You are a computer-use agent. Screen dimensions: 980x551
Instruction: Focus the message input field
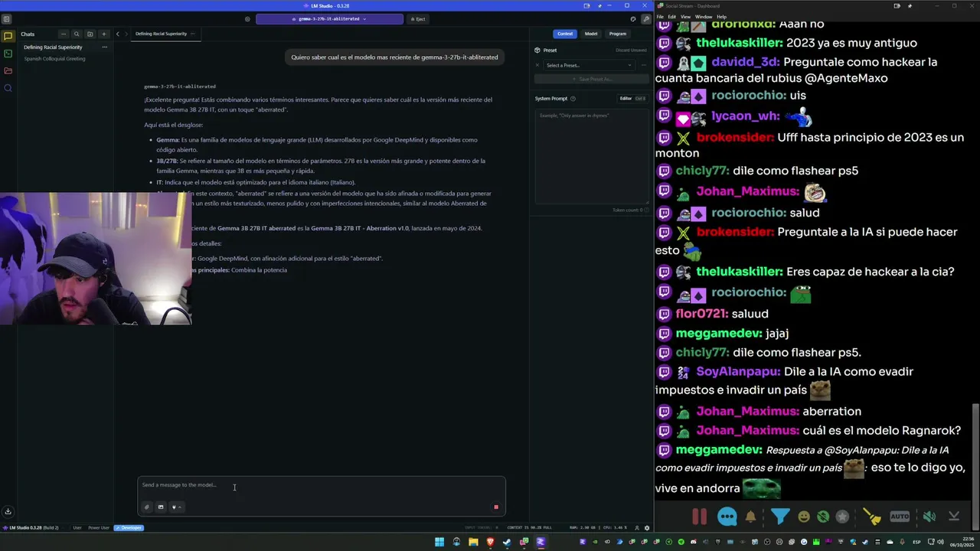point(322,485)
